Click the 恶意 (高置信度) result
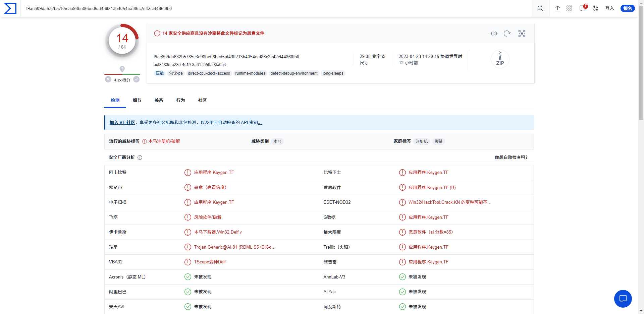Screen dimensions: 644x314 210,188
